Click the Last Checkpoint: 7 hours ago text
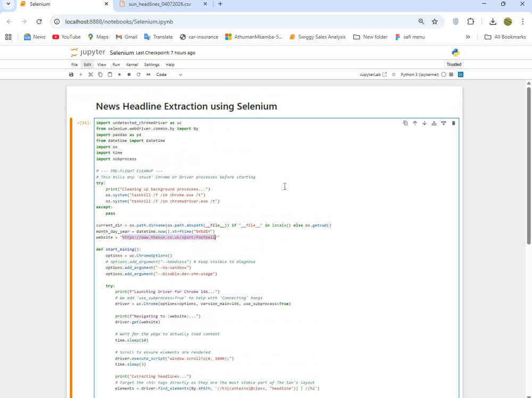Screen dimensions: 532x398 coord(165,53)
